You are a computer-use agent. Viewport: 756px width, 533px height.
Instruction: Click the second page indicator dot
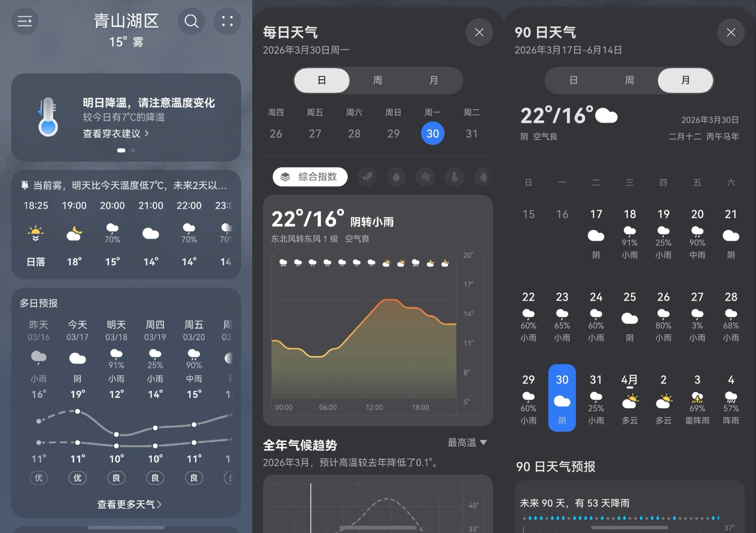[x=133, y=151]
